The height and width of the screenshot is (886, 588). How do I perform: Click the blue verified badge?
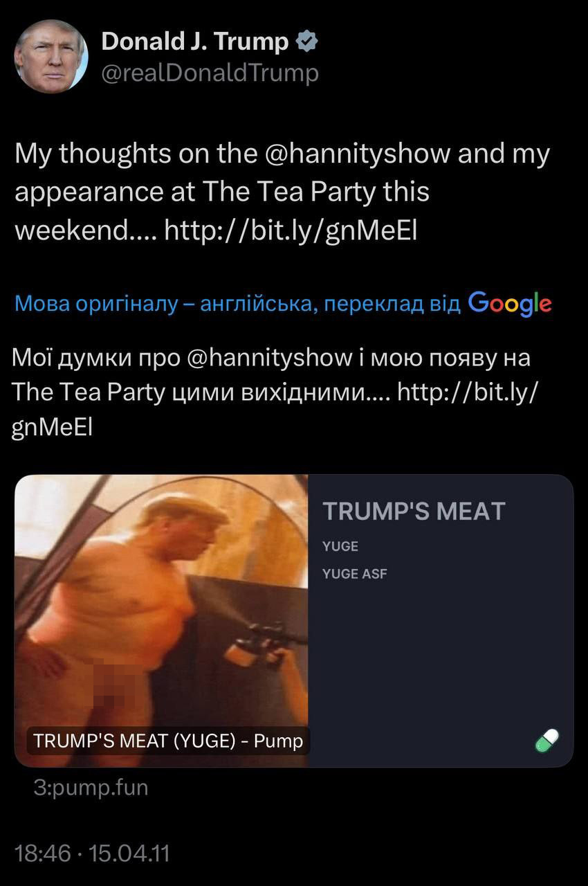(306, 42)
